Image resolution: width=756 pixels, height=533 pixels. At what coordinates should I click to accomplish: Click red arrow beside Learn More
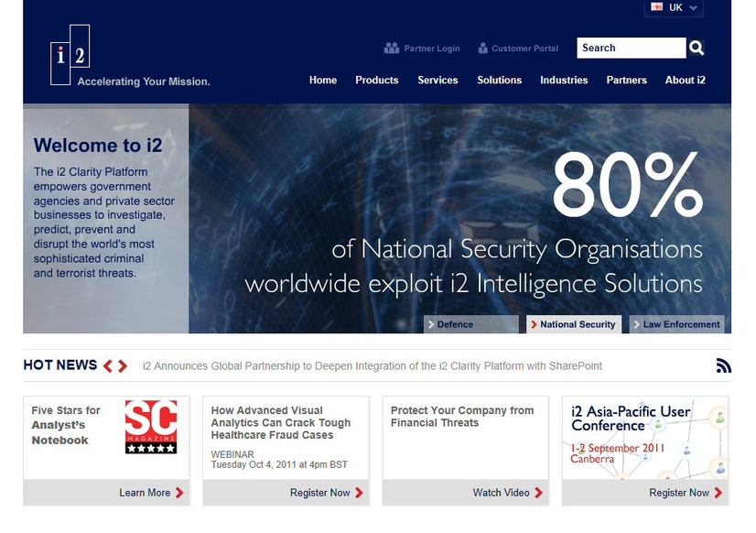pyautogui.click(x=179, y=493)
